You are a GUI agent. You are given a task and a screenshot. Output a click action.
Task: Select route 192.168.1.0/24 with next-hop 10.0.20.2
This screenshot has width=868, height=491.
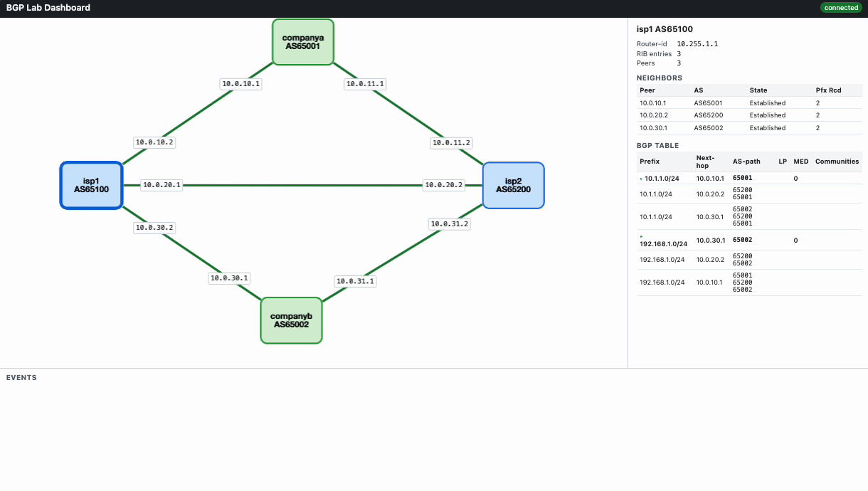(749, 260)
